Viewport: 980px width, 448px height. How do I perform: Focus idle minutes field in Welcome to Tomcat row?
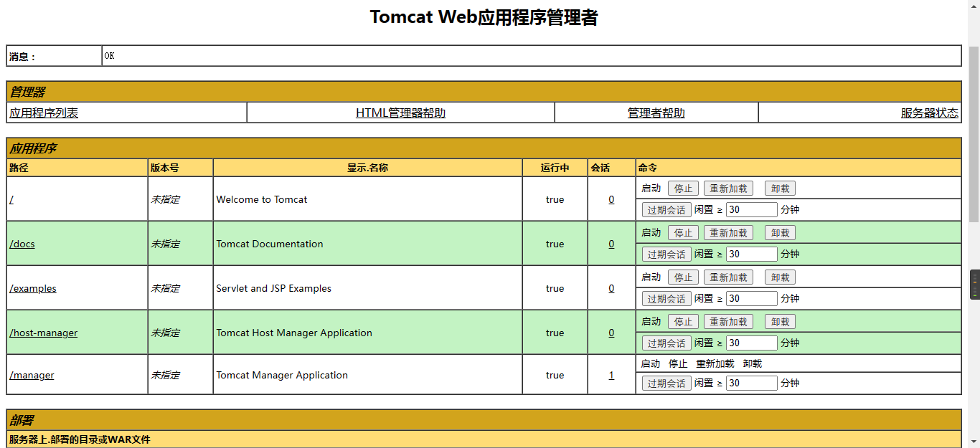pos(751,210)
